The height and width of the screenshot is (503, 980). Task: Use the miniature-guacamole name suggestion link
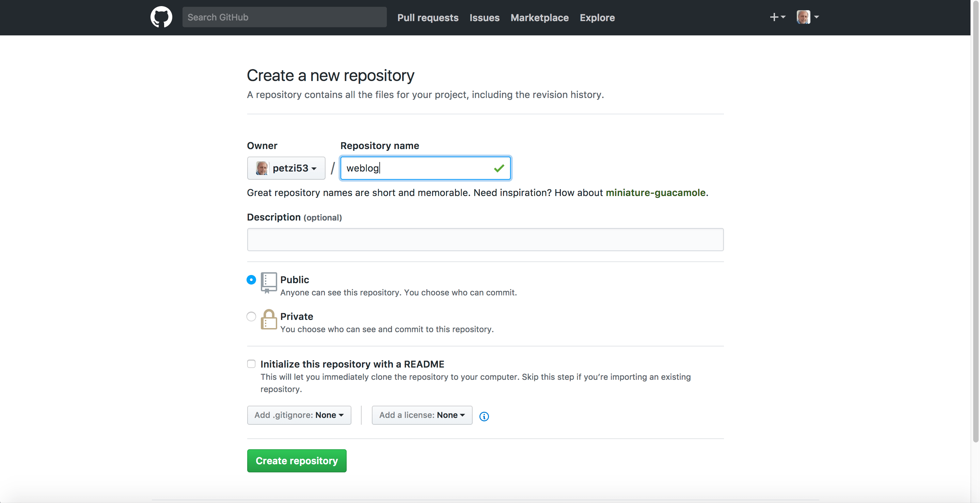655,193
